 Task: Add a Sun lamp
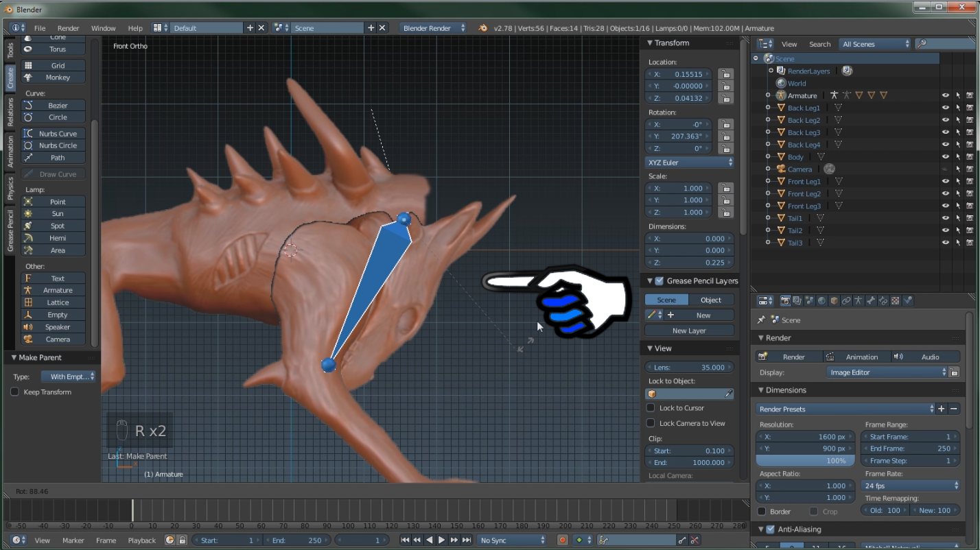click(54, 214)
